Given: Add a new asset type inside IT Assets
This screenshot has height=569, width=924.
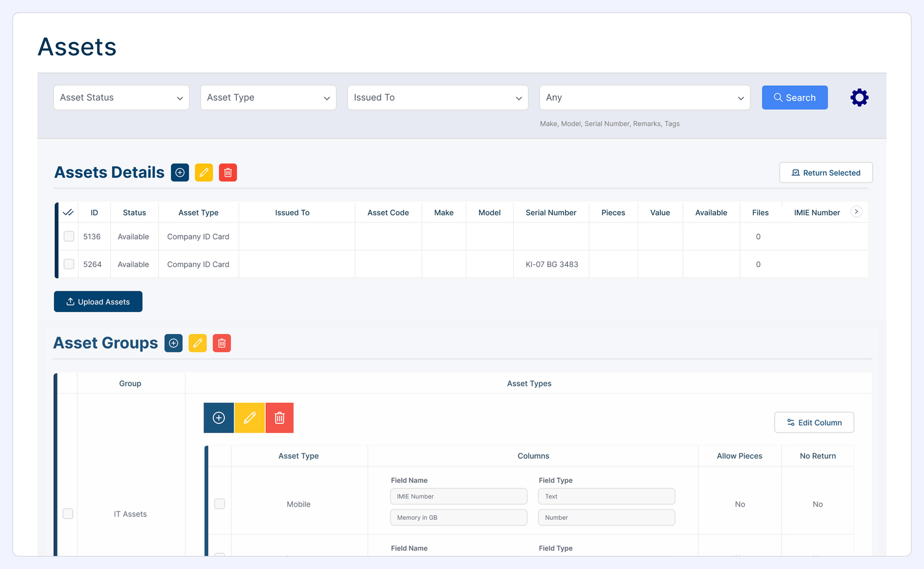Looking at the screenshot, I should [x=219, y=418].
